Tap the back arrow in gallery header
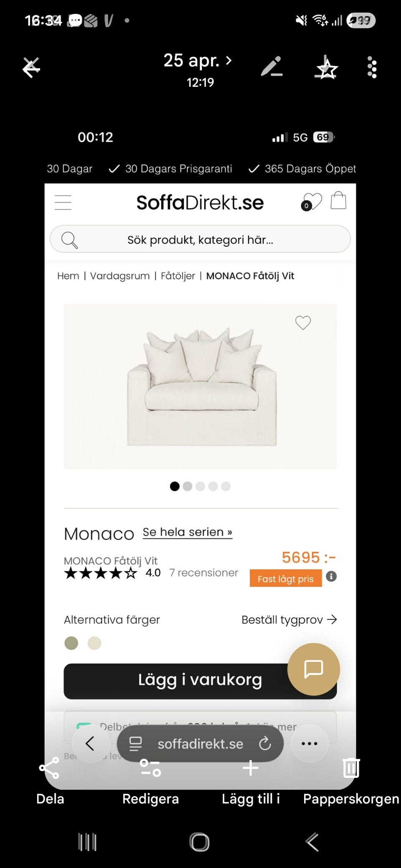 (31, 68)
